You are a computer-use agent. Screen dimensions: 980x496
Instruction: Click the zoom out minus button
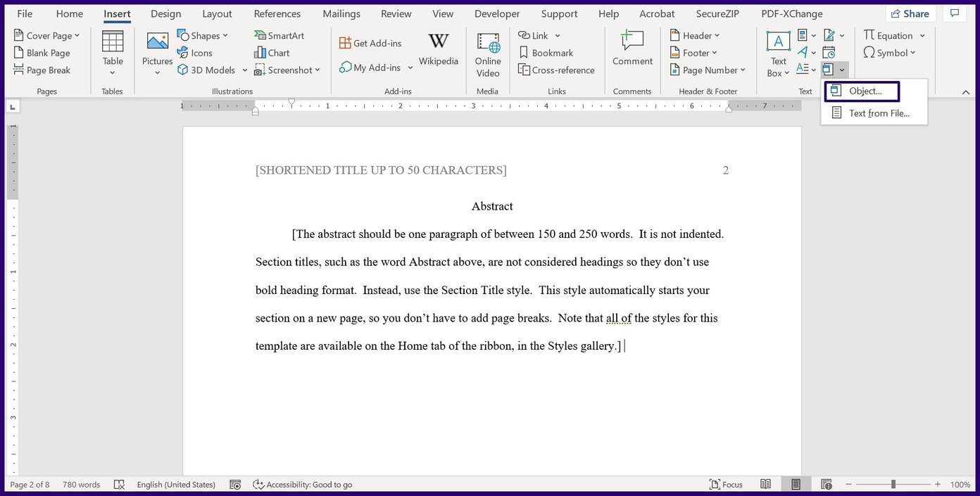click(x=847, y=485)
